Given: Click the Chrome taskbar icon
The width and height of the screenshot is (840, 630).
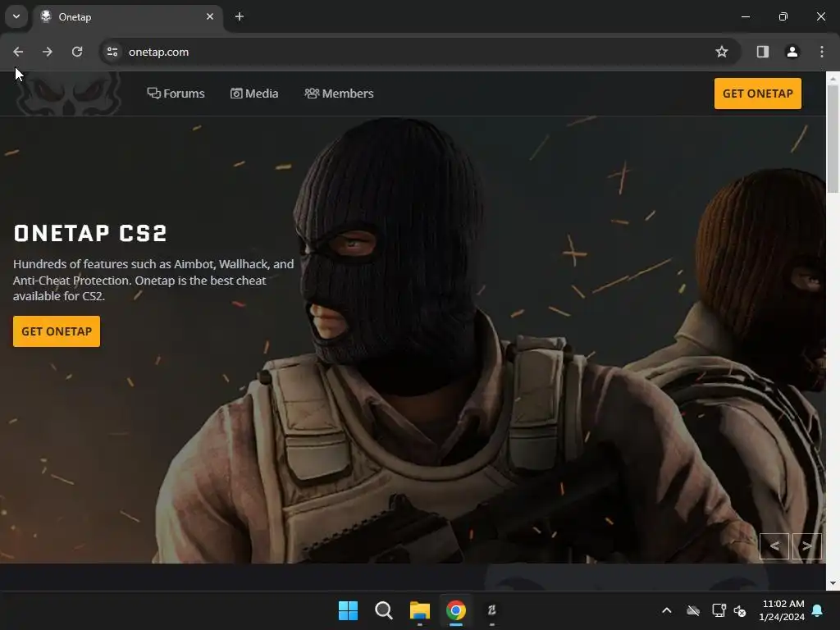Looking at the screenshot, I should (x=455, y=610).
